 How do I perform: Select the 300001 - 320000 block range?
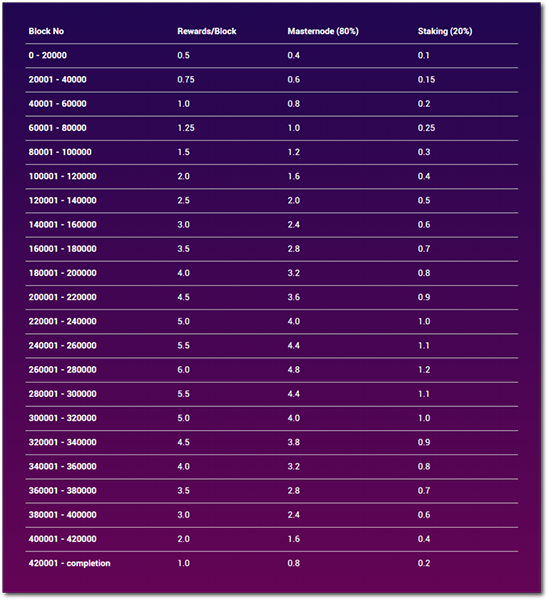(x=62, y=418)
